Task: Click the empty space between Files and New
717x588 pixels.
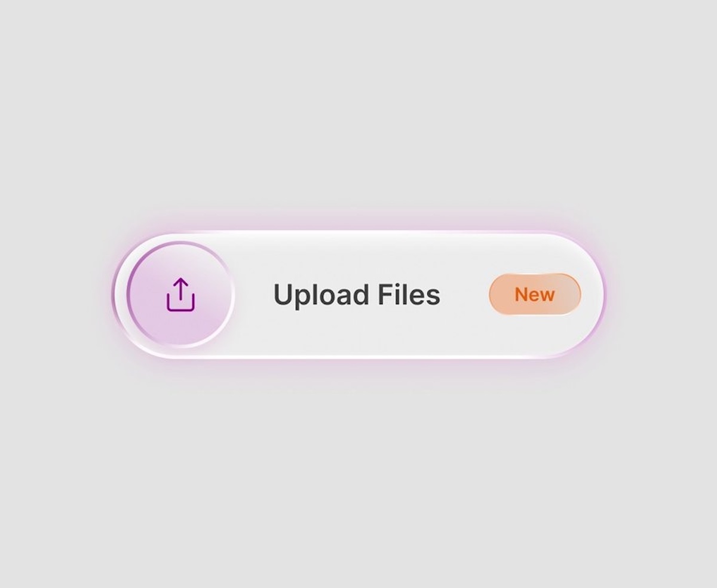Action: tap(465, 295)
